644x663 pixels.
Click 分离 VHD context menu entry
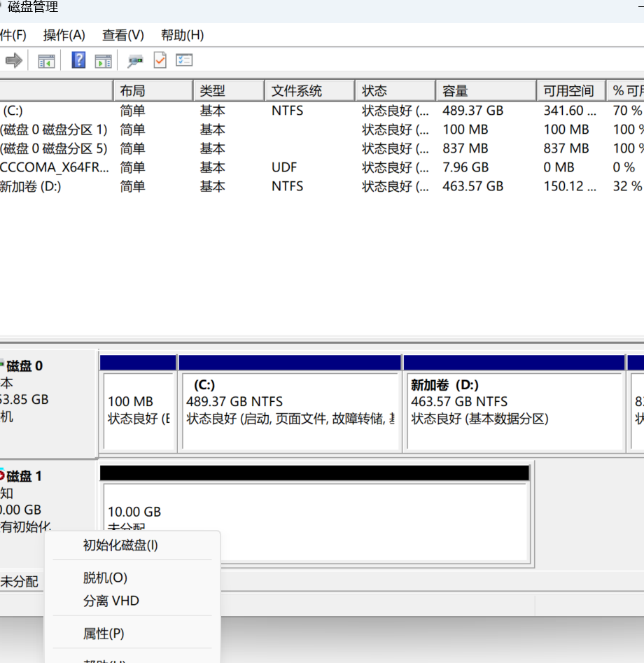click(111, 601)
